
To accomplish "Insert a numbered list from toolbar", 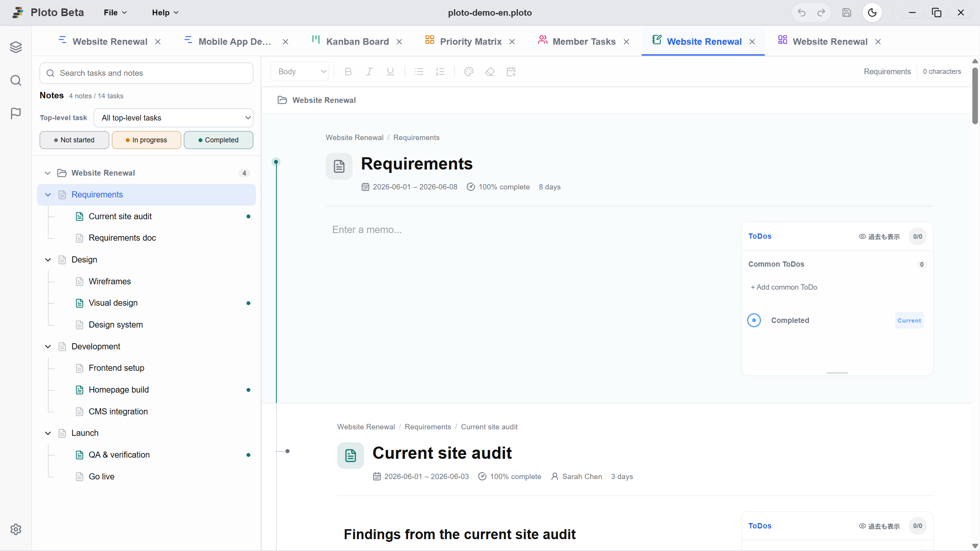I will click(440, 72).
